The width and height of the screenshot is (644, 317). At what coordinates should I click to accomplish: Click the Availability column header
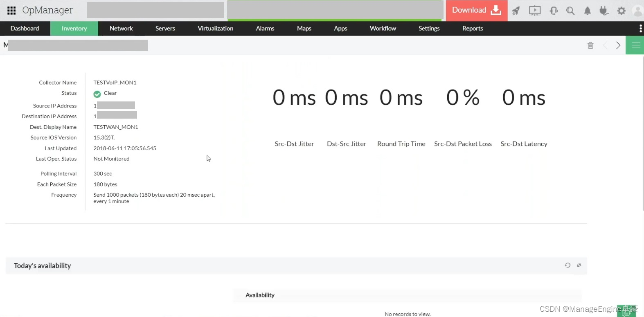tap(260, 295)
